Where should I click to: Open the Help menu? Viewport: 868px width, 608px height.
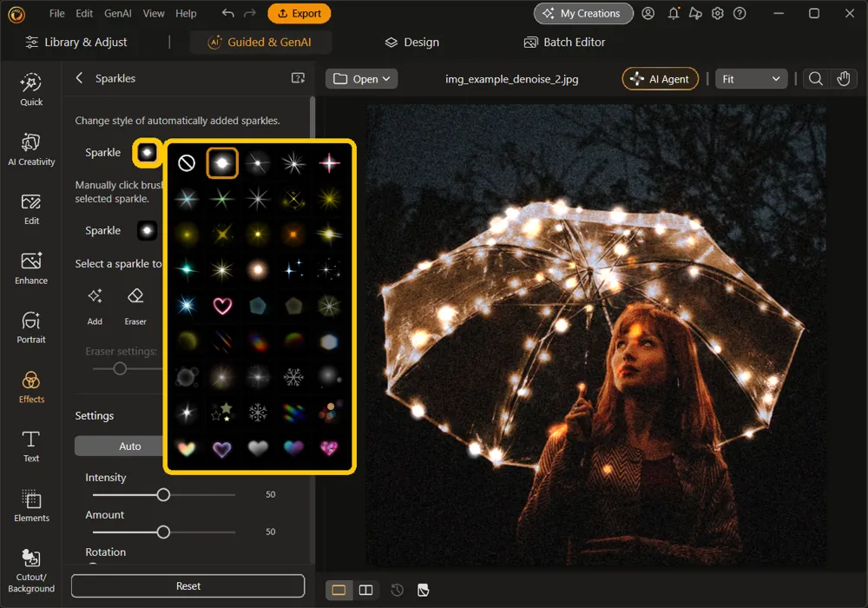[x=186, y=13]
